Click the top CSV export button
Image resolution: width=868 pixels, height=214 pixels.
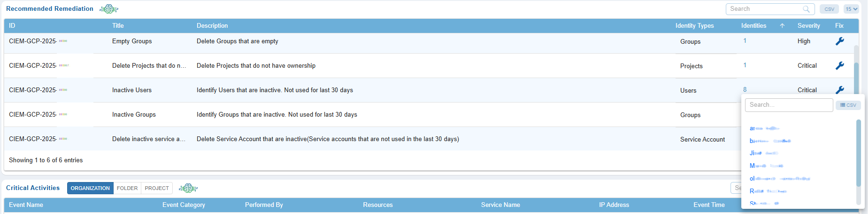pos(829,9)
